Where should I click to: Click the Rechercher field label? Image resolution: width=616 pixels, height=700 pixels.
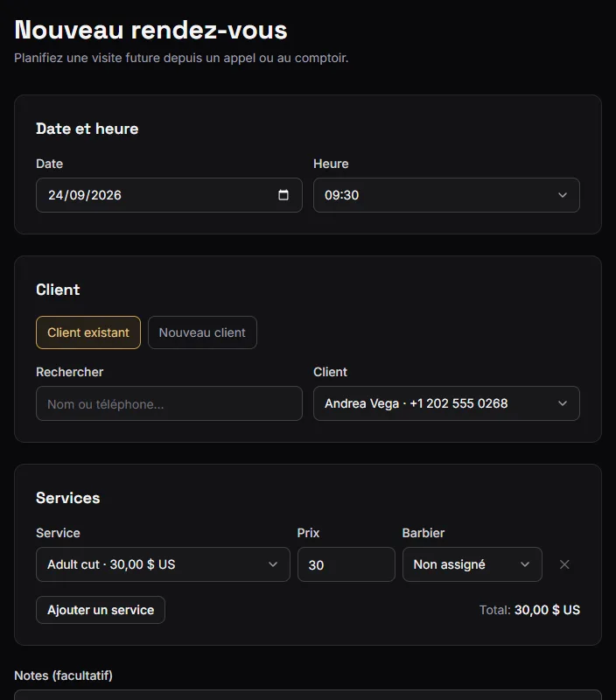click(70, 372)
